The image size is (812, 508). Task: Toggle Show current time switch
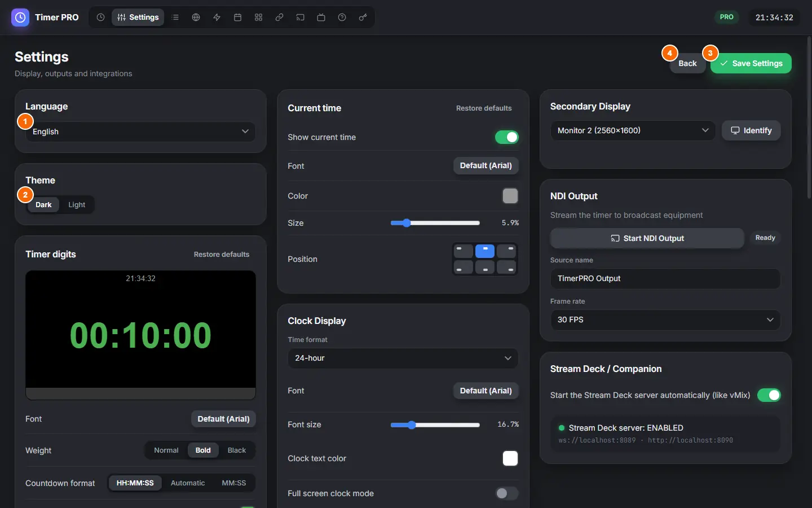(507, 137)
